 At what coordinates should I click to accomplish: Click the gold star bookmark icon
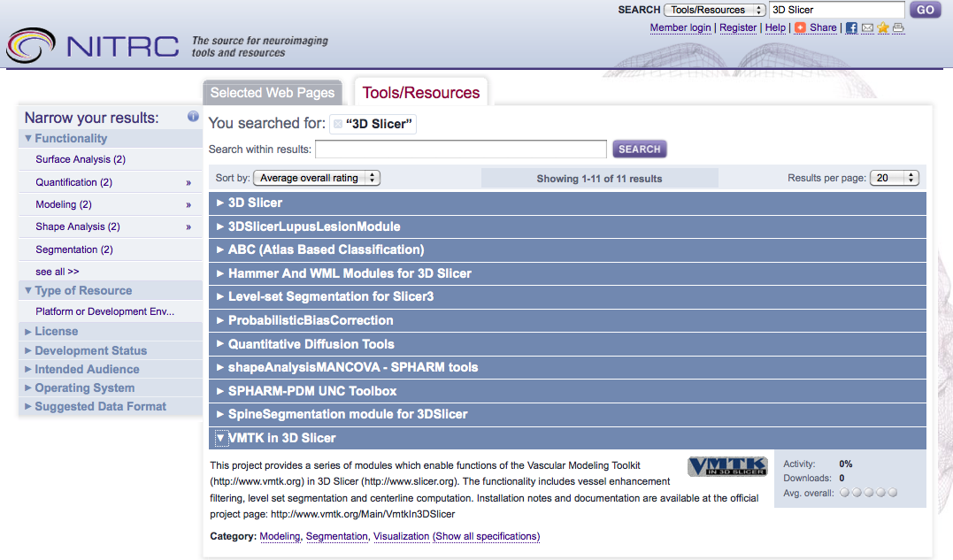coord(883,28)
